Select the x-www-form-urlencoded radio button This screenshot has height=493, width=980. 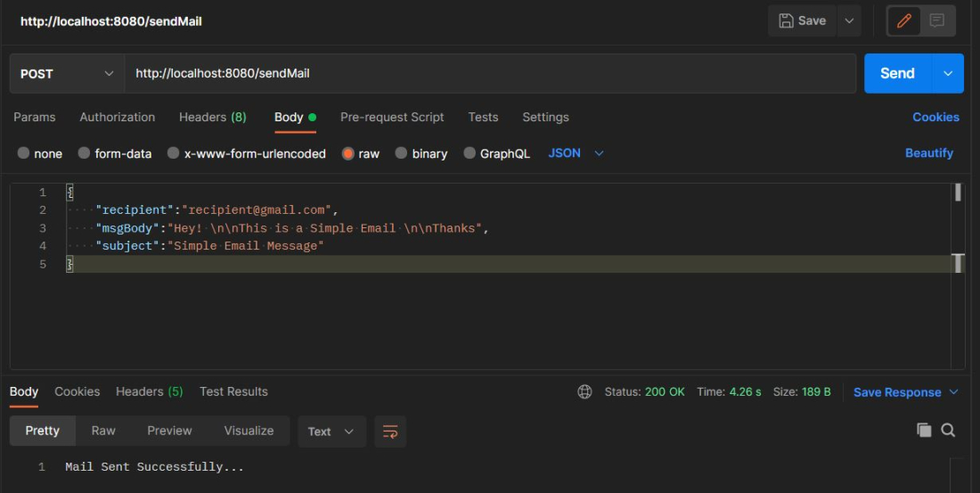[x=173, y=153]
